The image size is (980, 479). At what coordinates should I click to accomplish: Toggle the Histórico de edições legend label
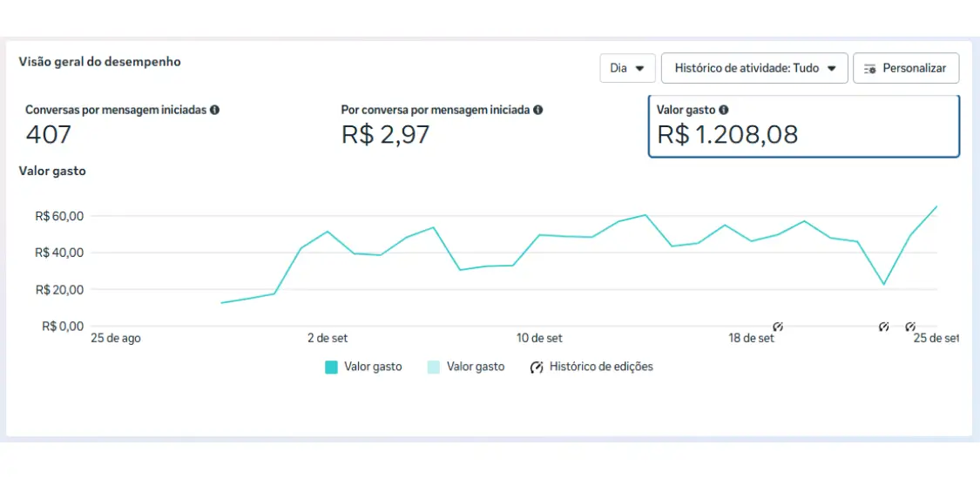(601, 367)
